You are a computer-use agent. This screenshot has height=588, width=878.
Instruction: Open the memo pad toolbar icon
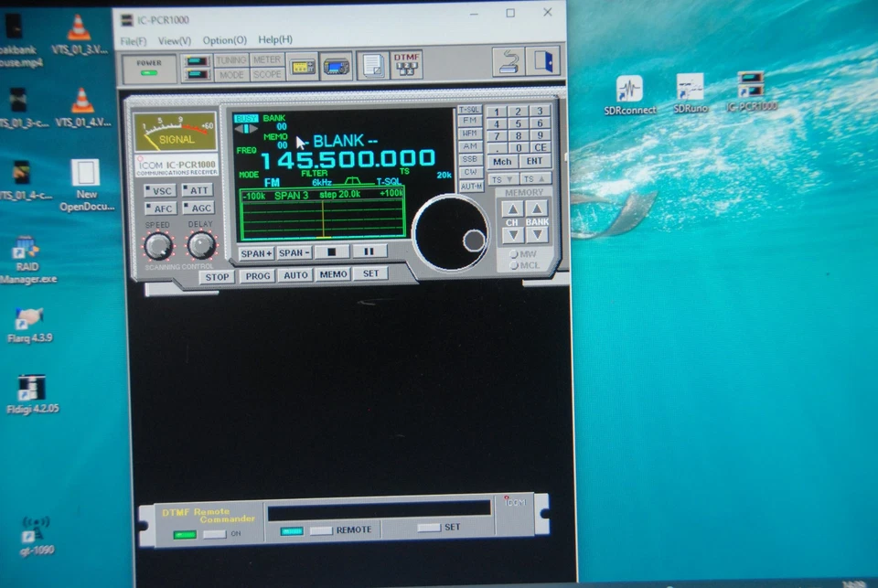point(372,65)
